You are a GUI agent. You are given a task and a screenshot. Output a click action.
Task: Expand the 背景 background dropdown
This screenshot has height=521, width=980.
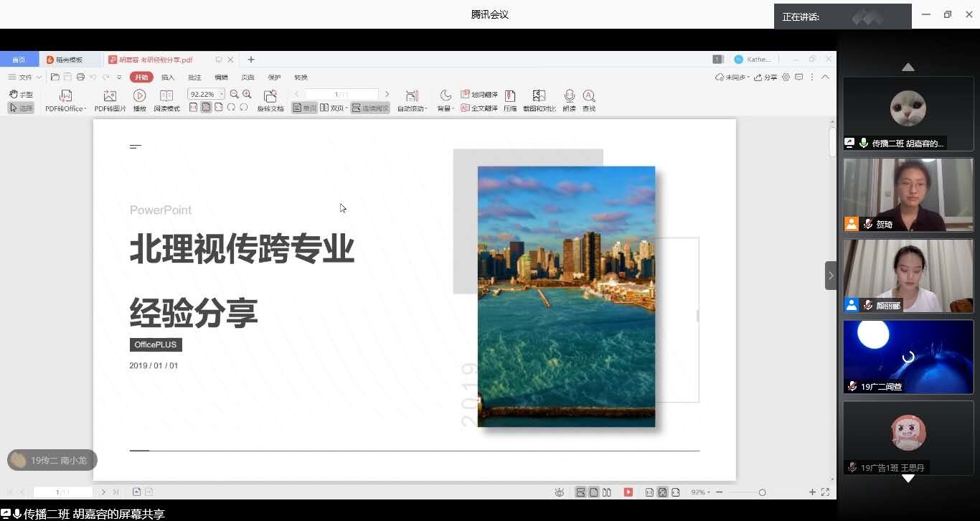point(453,109)
